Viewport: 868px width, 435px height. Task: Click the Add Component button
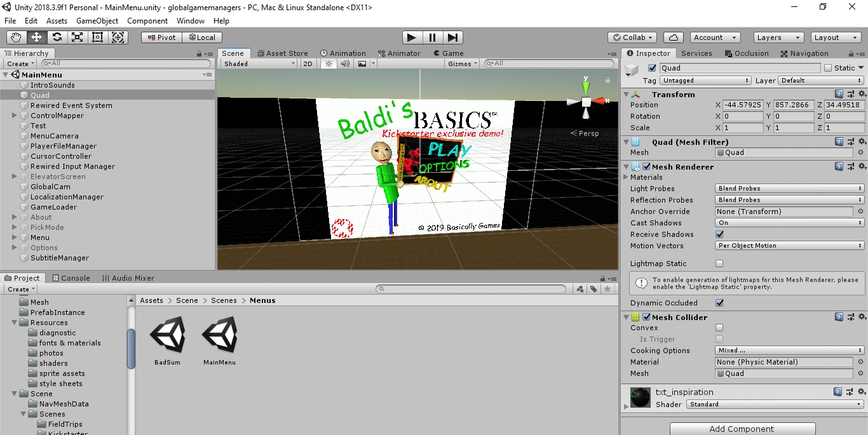(741, 428)
